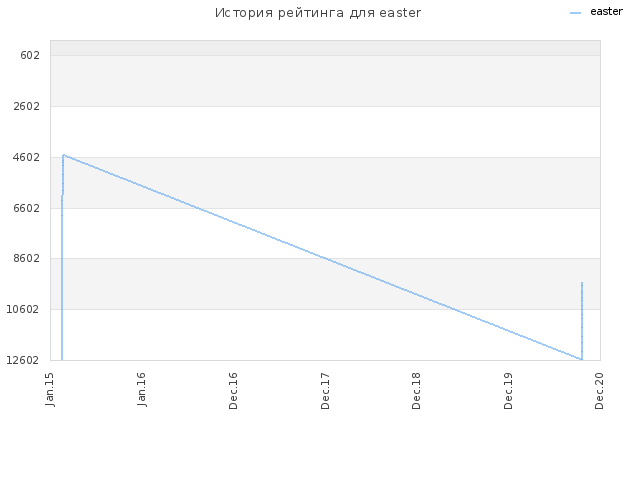
Task: Click the line's lowest point near Dec.20
Action: [x=582, y=360]
